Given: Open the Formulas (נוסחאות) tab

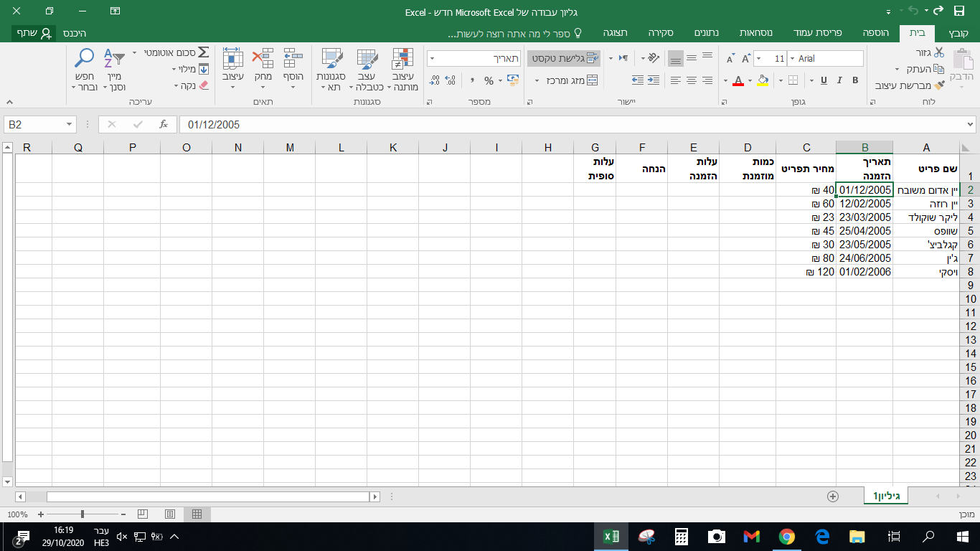Looking at the screenshot, I should pyautogui.click(x=755, y=33).
